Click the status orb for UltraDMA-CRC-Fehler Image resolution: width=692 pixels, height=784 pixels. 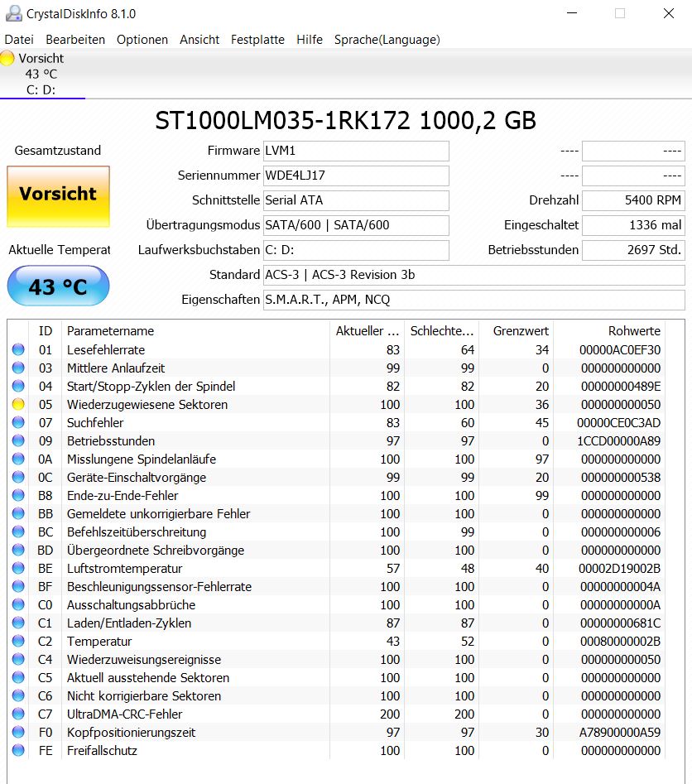pos(18,714)
